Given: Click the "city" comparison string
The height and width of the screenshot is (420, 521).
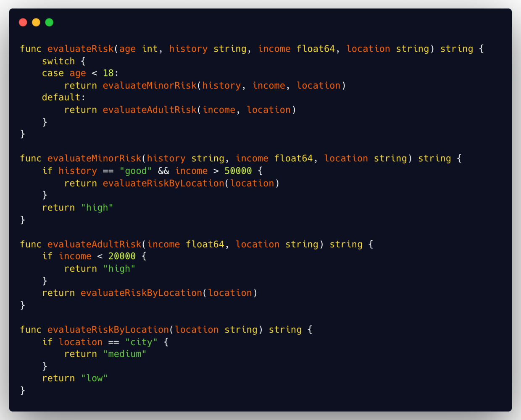Looking at the screenshot, I should 142,342.
